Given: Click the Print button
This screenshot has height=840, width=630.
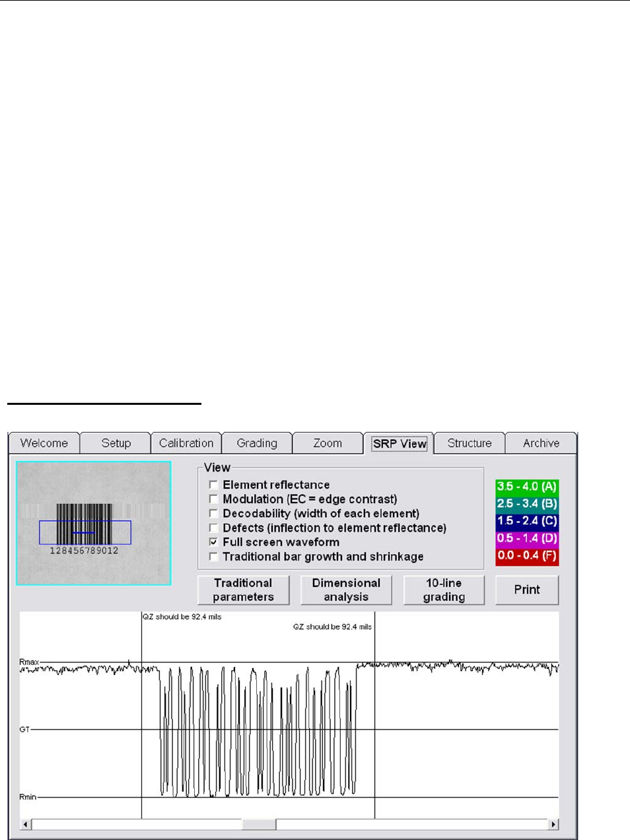Looking at the screenshot, I should 527,590.
